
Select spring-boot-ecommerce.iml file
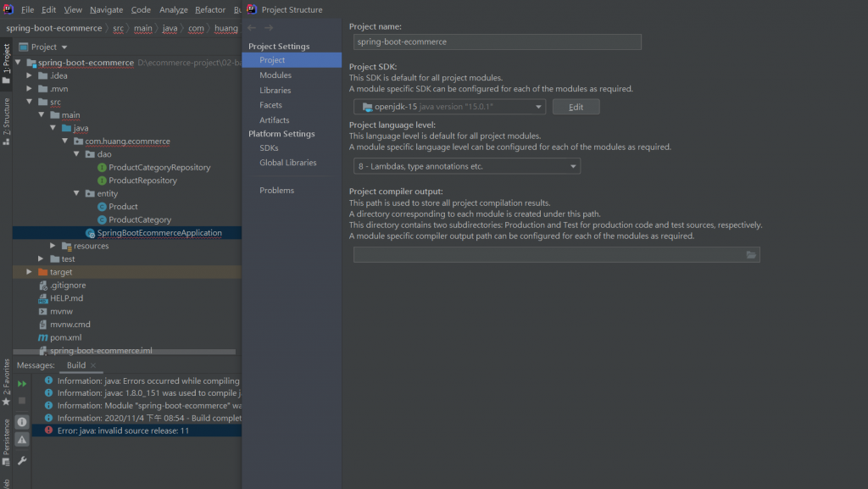pyautogui.click(x=101, y=351)
